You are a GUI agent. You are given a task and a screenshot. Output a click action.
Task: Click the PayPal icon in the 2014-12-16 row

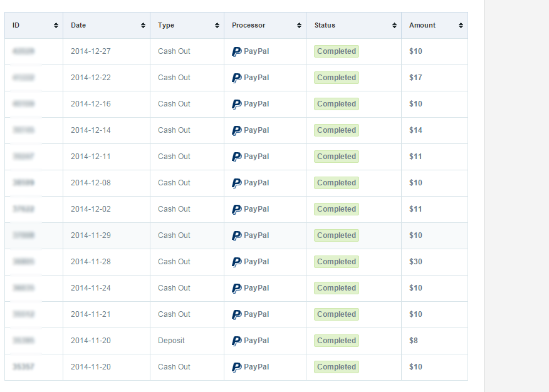coord(237,104)
